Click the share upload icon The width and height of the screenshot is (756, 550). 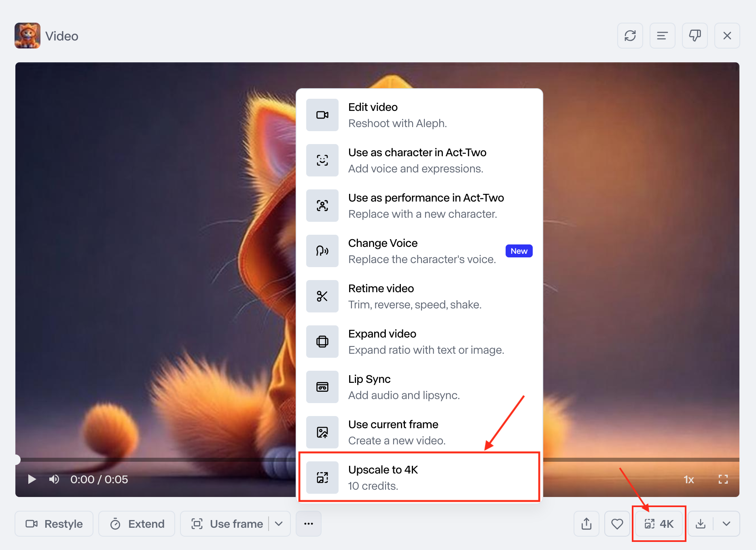(587, 524)
